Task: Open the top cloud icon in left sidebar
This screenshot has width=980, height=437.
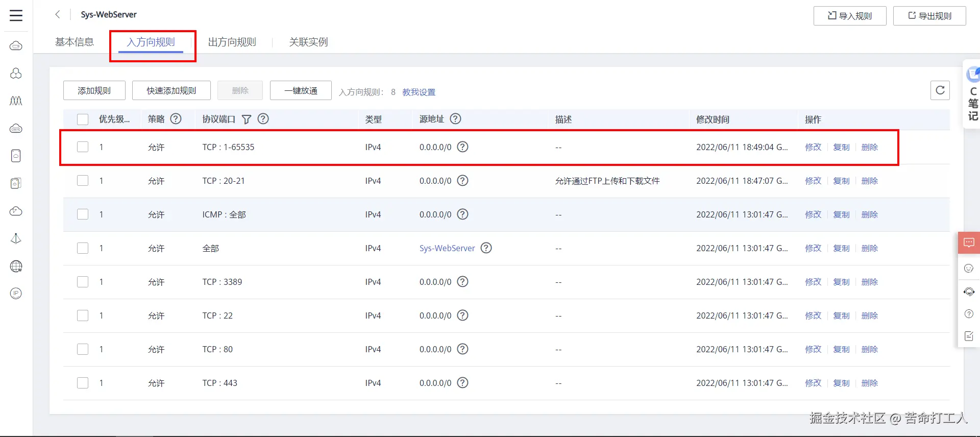Action: (x=16, y=46)
